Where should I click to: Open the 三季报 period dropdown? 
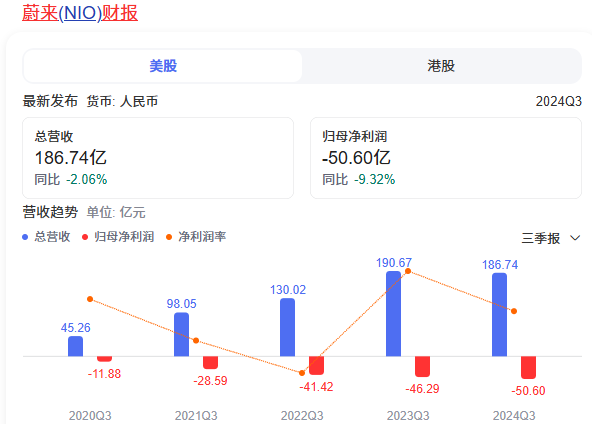pyautogui.click(x=551, y=238)
